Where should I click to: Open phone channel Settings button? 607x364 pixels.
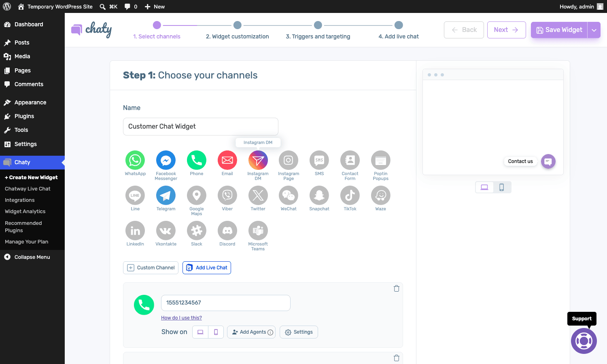point(299,332)
